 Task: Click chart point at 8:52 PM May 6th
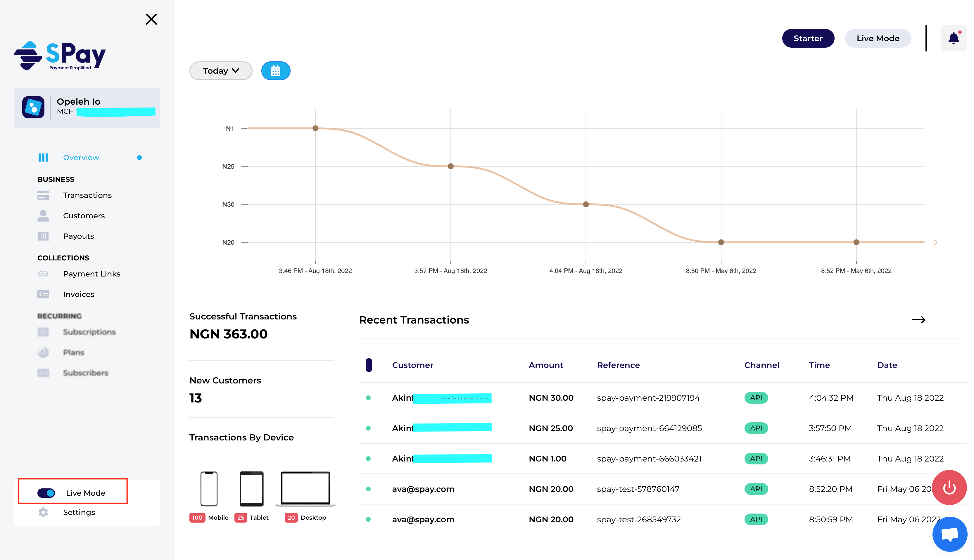point(856,242)
